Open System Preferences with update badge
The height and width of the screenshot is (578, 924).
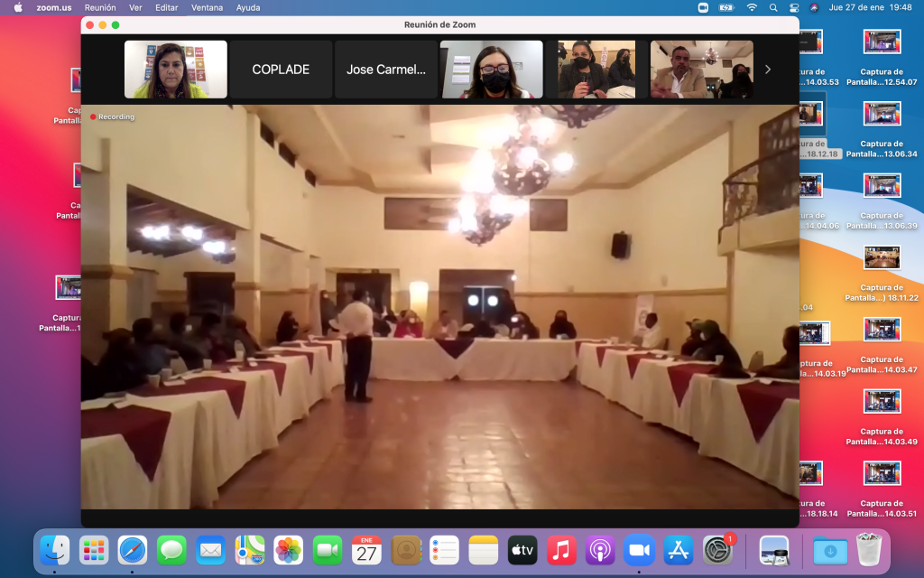[717, 550]
